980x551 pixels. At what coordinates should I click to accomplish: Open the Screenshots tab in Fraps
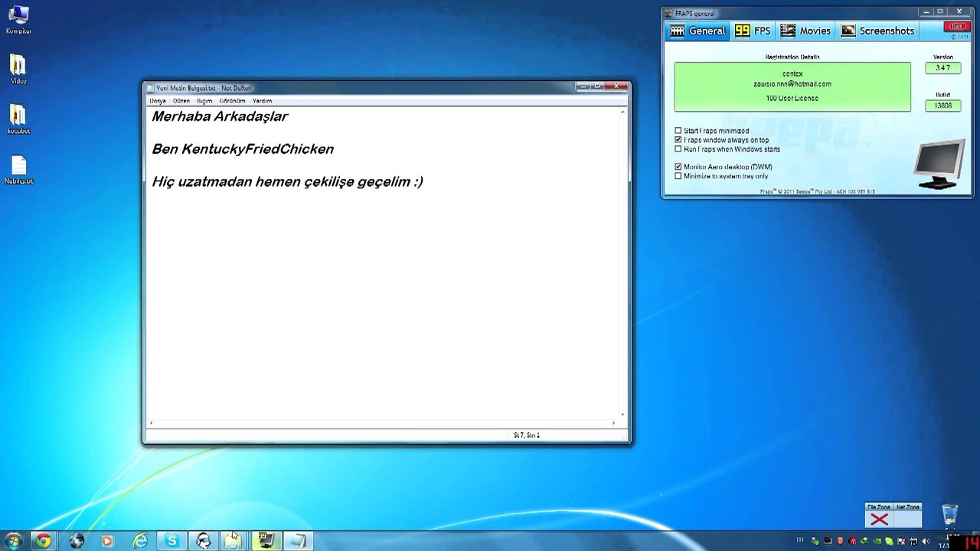pyautogui.click(x=877, y=31)
